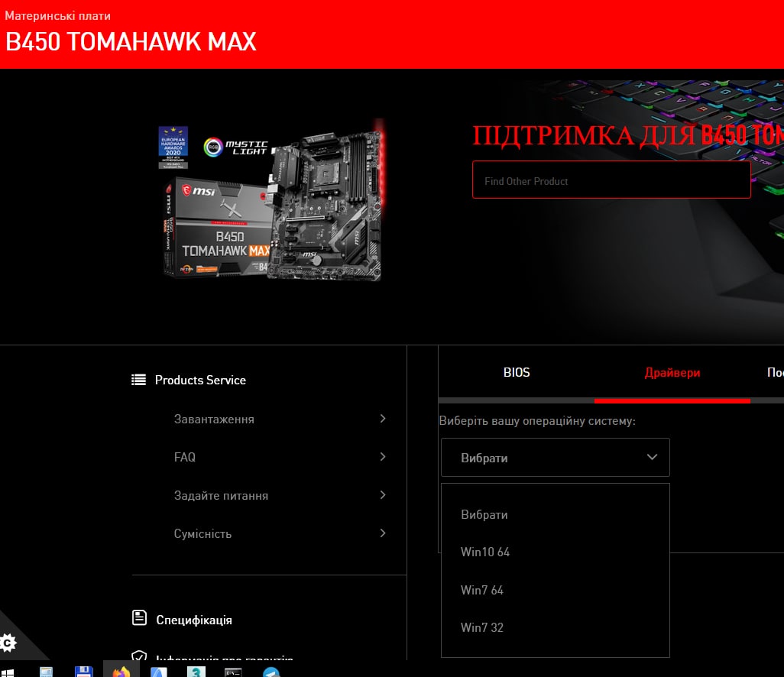This screenshot has width=784, height=677.
Task: Click the Find Other Product search field
Action: (611, 180)
